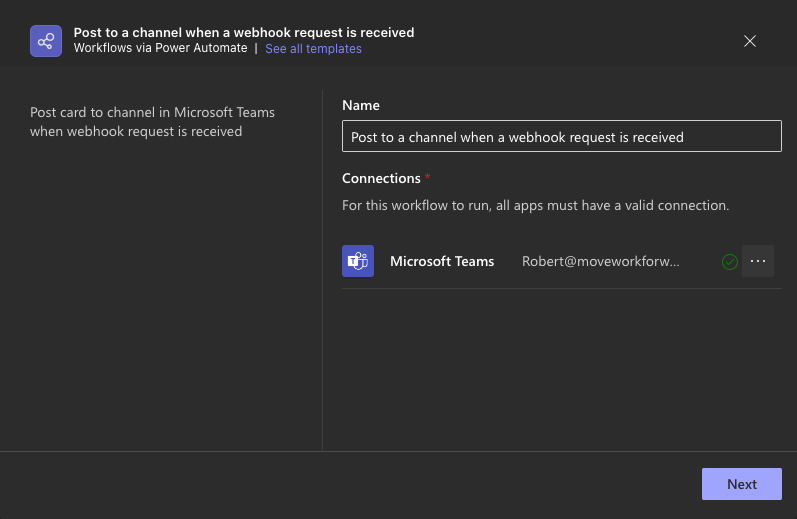Click the Connections section heading
The image size is (797, 519).
click(x=381, y=178)
